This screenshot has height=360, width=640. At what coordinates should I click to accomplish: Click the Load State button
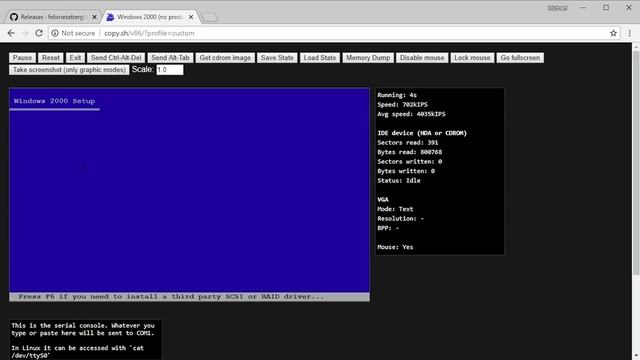tap(320, 58)
